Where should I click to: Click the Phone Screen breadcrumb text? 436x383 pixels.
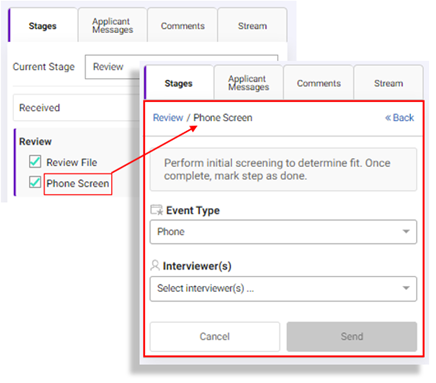pyautogui.click(x=223, y=118)
